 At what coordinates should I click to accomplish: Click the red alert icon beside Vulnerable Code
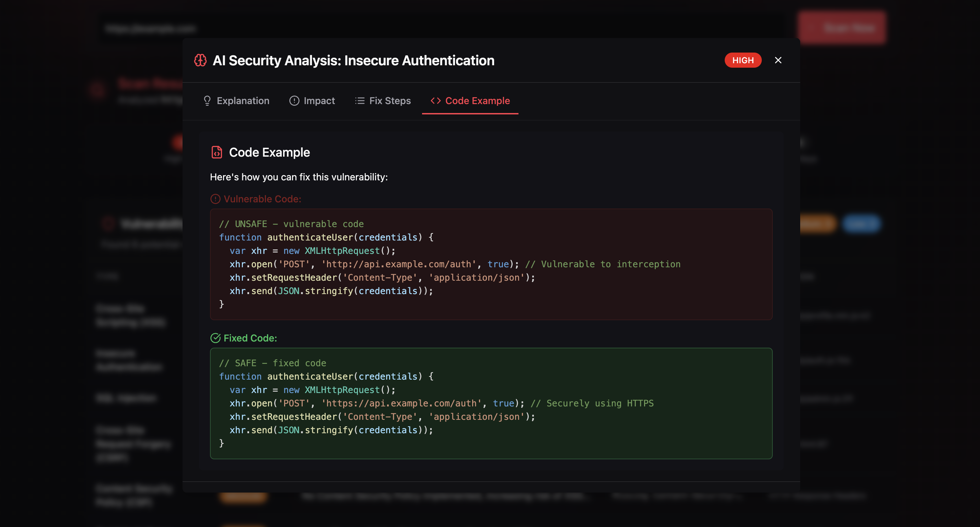pyautogui.click(x=215, y=199)
